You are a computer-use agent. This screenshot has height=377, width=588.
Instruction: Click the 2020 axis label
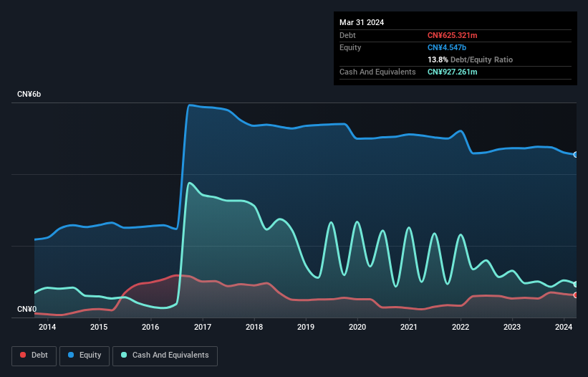(x=357, y=327)
